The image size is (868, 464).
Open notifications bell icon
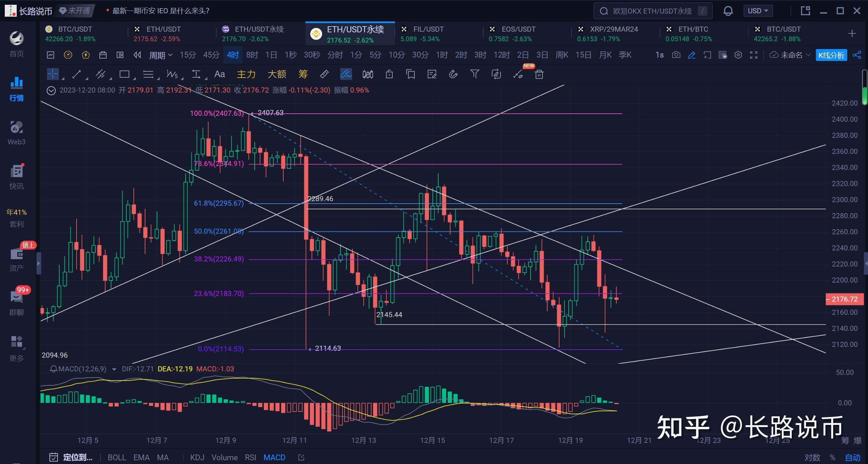pyautogui.click(x=728, y=11)
